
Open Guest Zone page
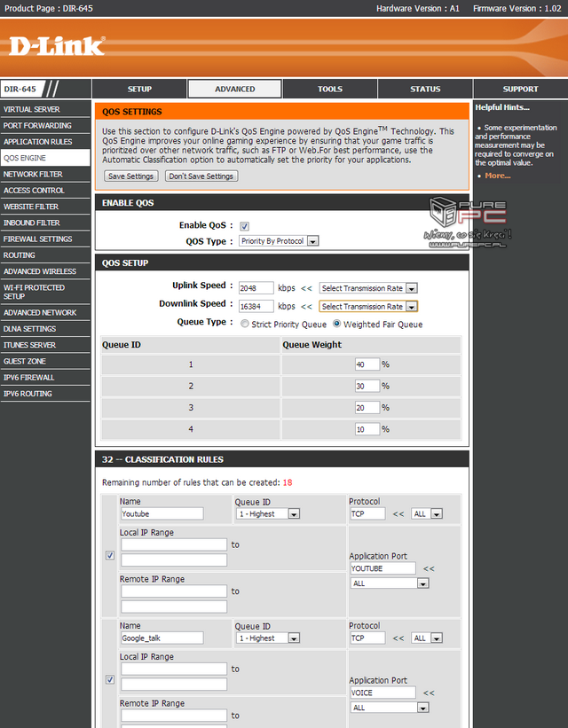tap(45, 361)
